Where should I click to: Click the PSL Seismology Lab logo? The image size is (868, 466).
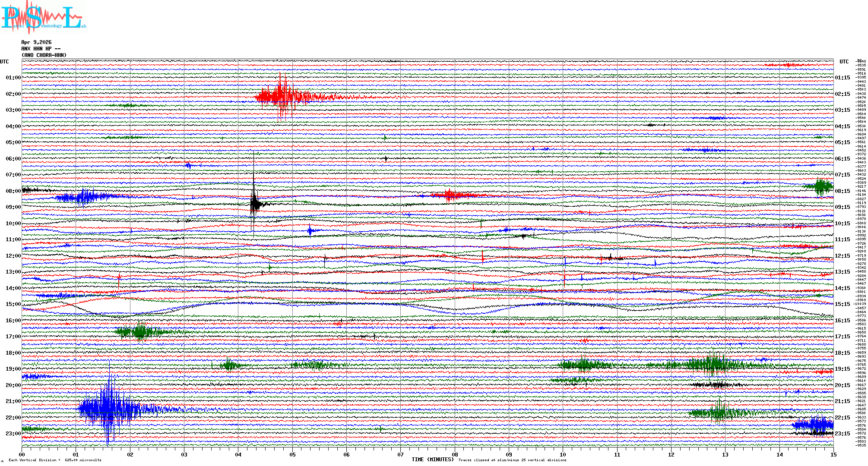tap(42, 17)
